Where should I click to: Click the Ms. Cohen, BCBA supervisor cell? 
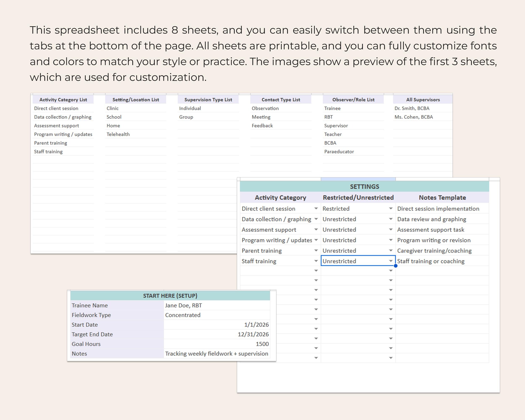423,117
